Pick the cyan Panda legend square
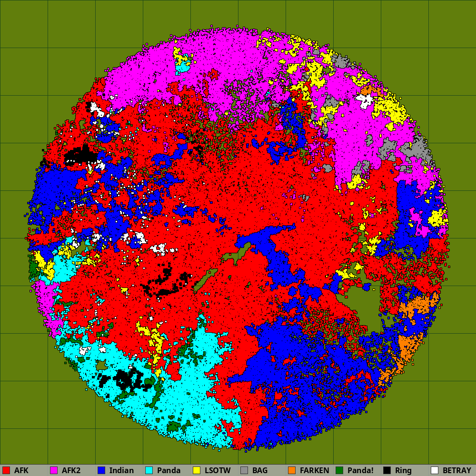This screenshot has height=476, width=476. pyautogui.click(x=149, y=470)
